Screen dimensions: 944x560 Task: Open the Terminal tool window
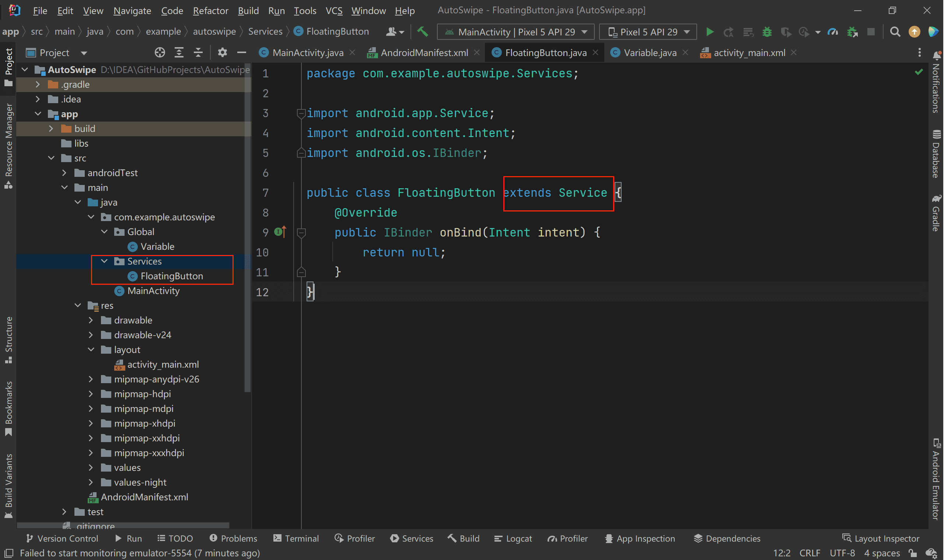tap(296, 539)
